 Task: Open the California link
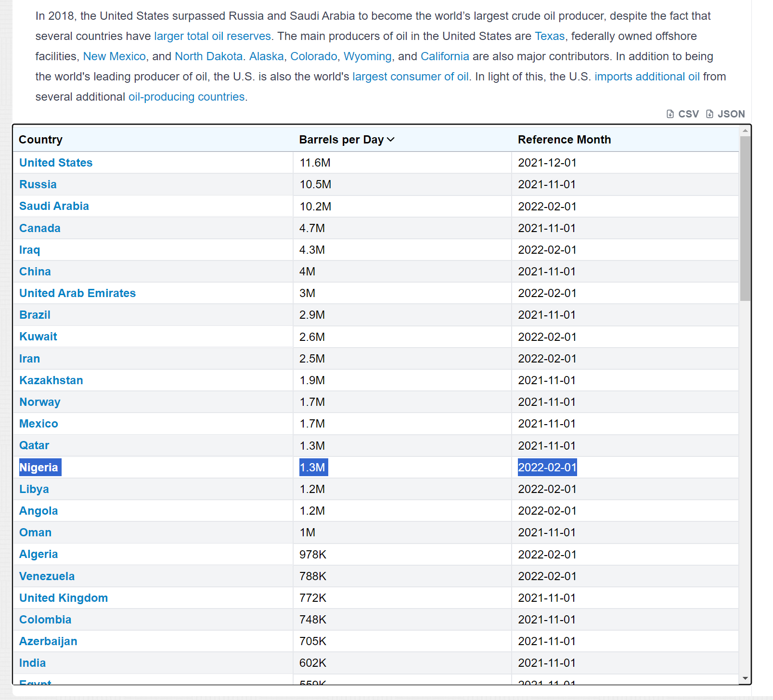click(x=445, y=56)
